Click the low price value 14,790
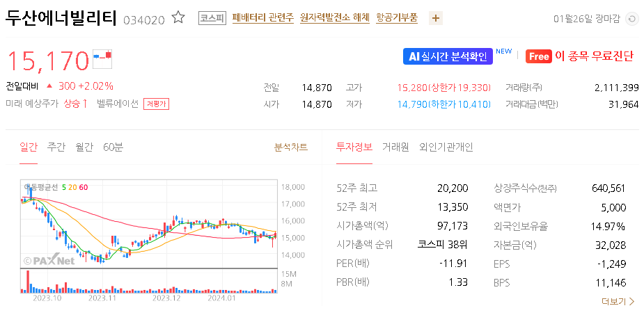 tap(412, 104)
